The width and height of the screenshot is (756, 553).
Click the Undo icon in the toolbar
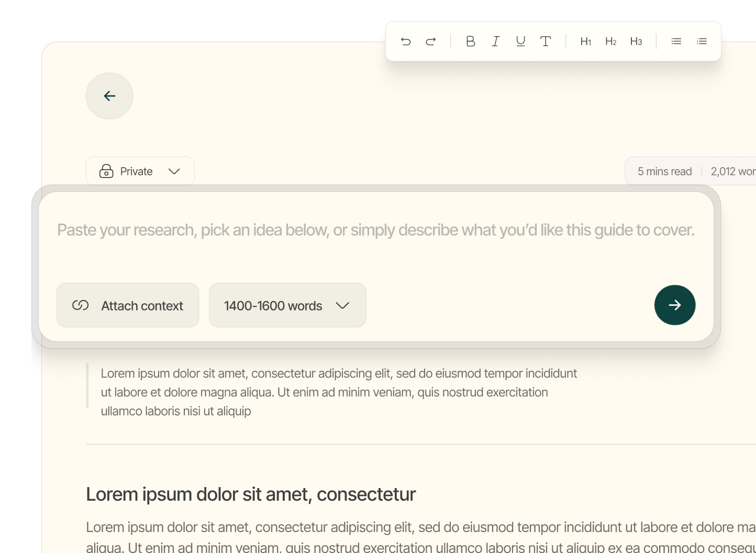click(x=406, y=41)
